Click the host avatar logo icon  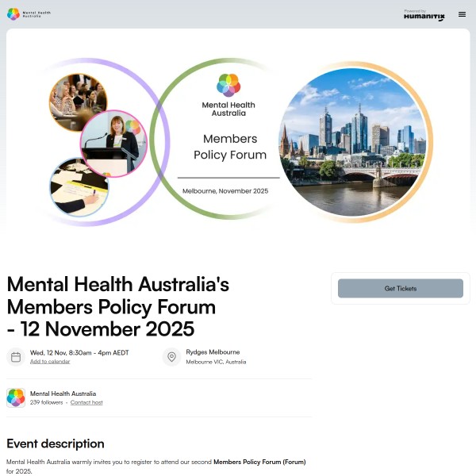(16, 397)
